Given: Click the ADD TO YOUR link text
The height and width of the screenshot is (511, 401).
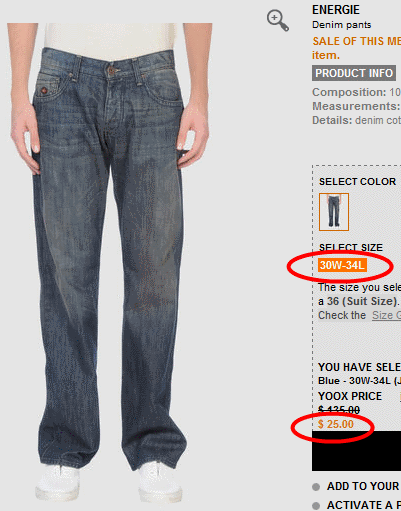Looking at the screenshot, I should (363, 486).
